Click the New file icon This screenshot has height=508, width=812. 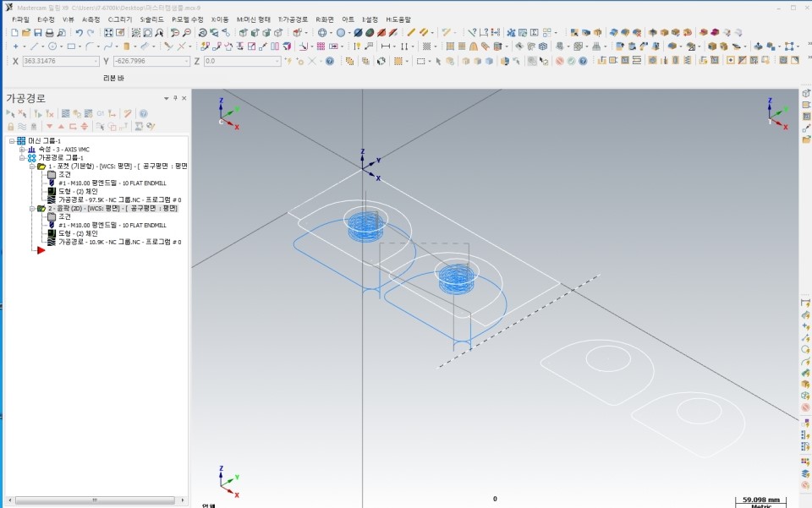[x=14, y=33]
